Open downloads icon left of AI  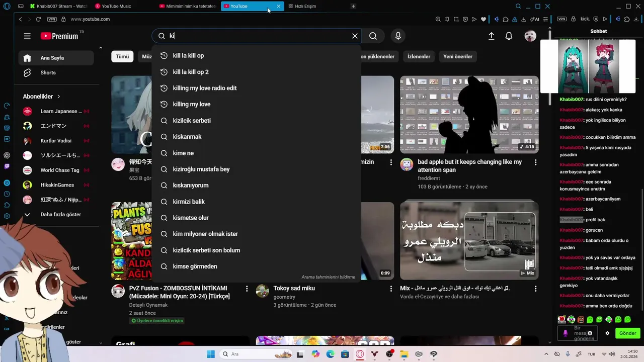[x=524, y=19]
